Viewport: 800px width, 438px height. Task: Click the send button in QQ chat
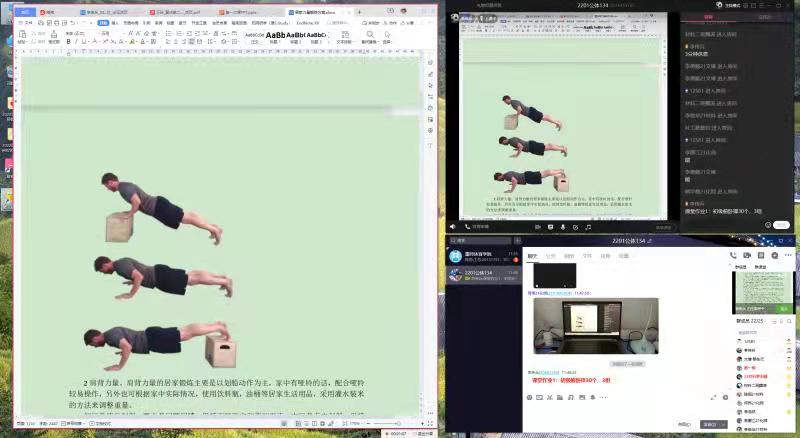click(710, 424)
